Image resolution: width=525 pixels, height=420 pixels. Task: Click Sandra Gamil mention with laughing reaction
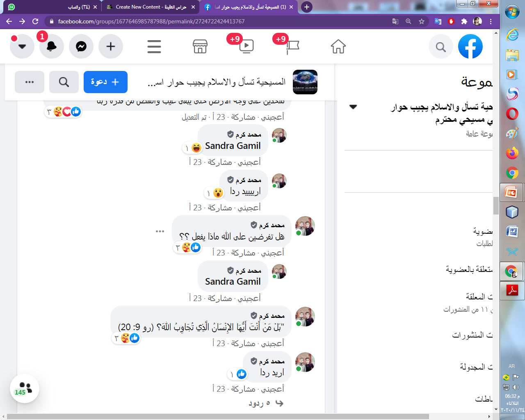coord(233,146)
